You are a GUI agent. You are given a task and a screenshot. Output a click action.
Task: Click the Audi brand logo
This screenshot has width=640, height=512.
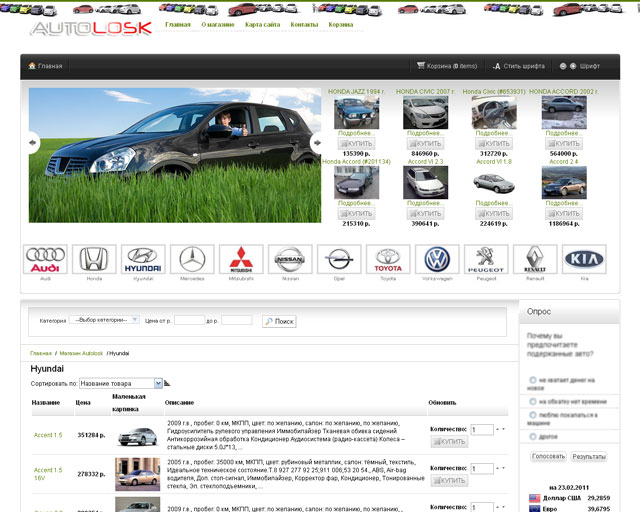[44, 260]
